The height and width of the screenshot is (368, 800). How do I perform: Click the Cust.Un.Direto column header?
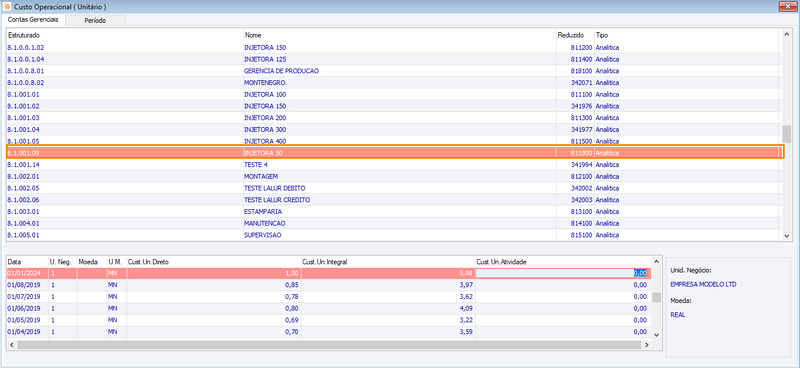[214, 262]
